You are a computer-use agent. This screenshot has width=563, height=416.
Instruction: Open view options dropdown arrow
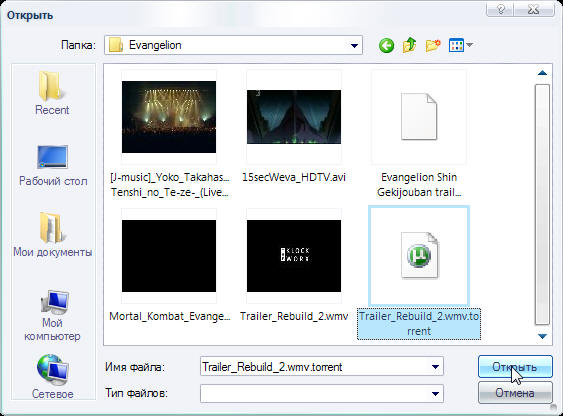[x=470, y=45]
